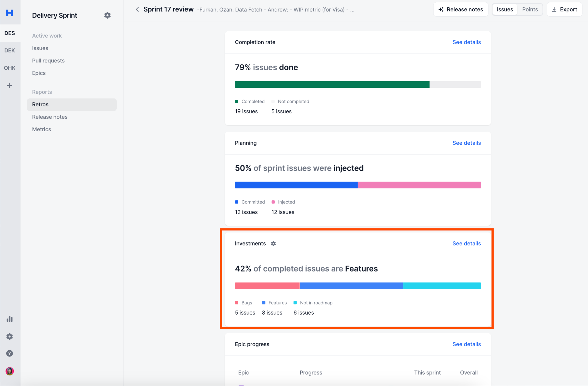Go back using the left chevron
This screenshot has height=386, width=588.
137,9
